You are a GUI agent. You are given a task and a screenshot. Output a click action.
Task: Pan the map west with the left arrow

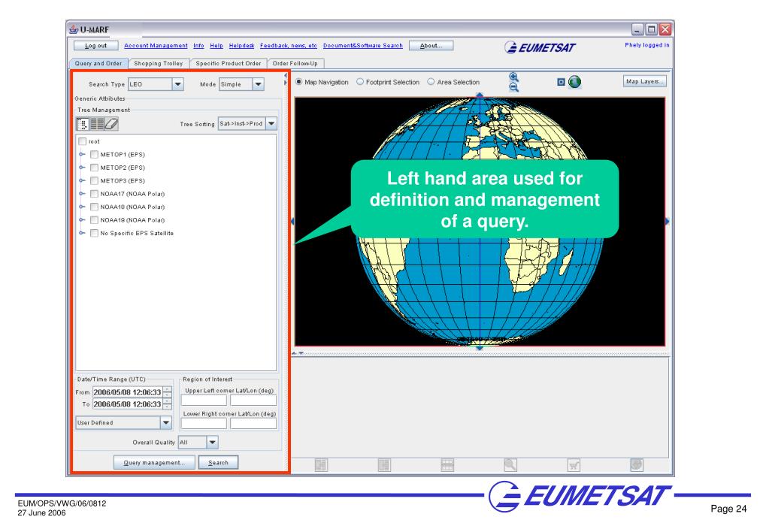292,222
